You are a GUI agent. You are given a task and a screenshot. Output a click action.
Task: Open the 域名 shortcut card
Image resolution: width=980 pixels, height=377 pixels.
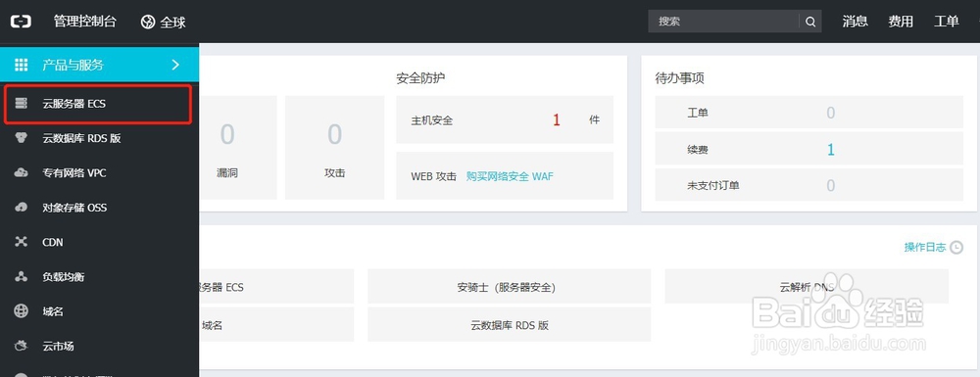(276, 324)
